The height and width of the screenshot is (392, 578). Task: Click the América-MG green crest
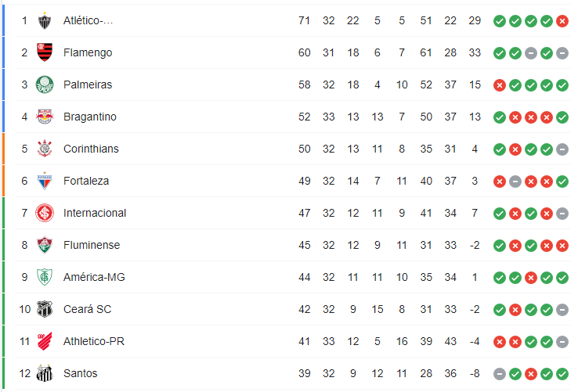(45, 277)
